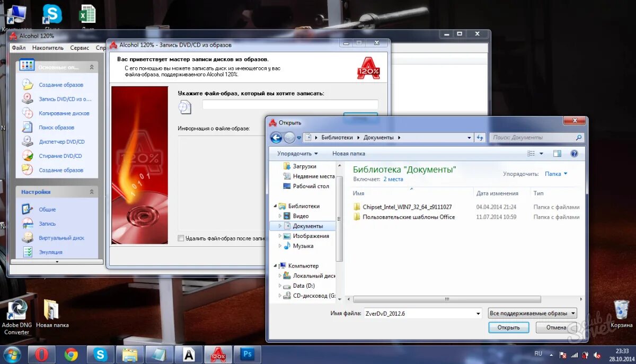Open Общие settings in Настройки panel
The width and height of the screenshot is (636, 364).
47,209
